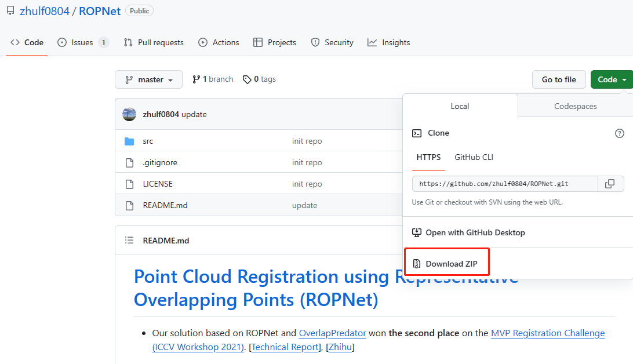Screen dimensions: 633x364
Task: Open the latest commit 'update' message link
Action: click(x=194, y=114)
